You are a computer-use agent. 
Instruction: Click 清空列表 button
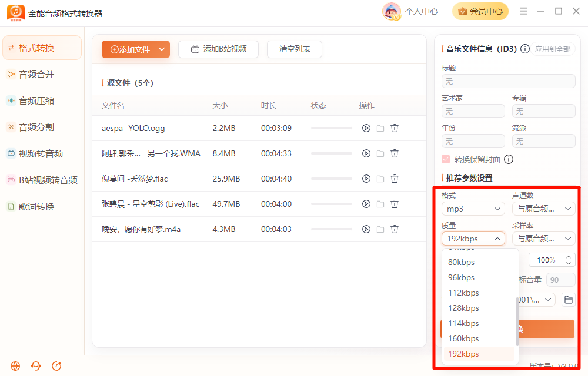[x=295, y=49]
